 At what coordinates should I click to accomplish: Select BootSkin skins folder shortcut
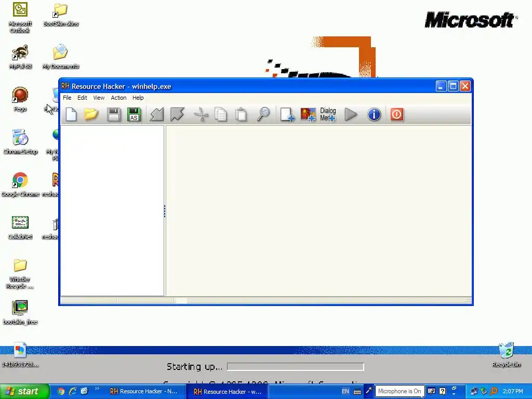point(61,14)
